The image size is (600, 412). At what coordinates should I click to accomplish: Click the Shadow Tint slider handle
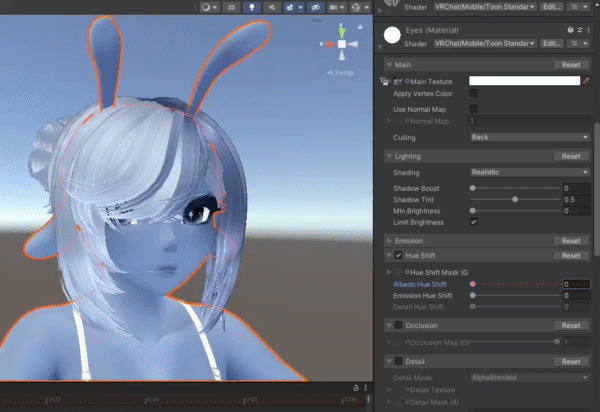tap(515, 199)
